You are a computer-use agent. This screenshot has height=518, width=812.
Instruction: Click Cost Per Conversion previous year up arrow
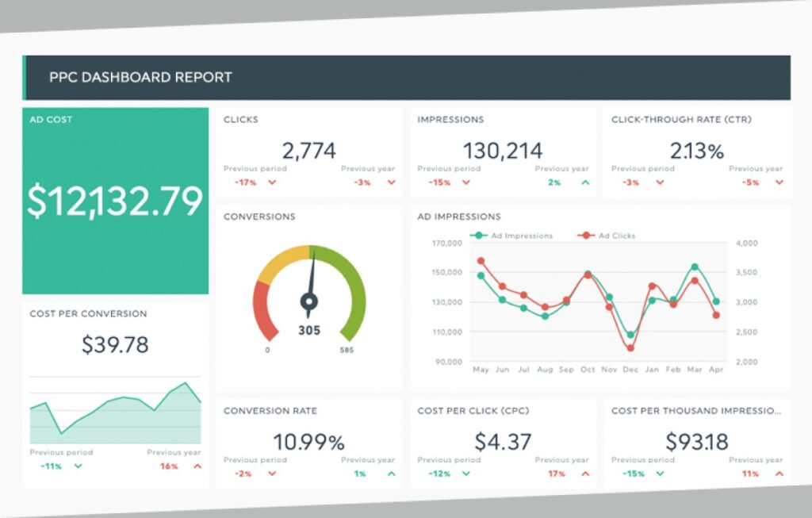[197, 466]
